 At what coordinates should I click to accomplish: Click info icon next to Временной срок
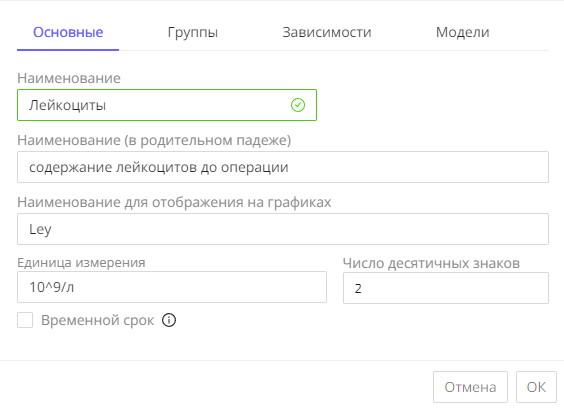169,320
